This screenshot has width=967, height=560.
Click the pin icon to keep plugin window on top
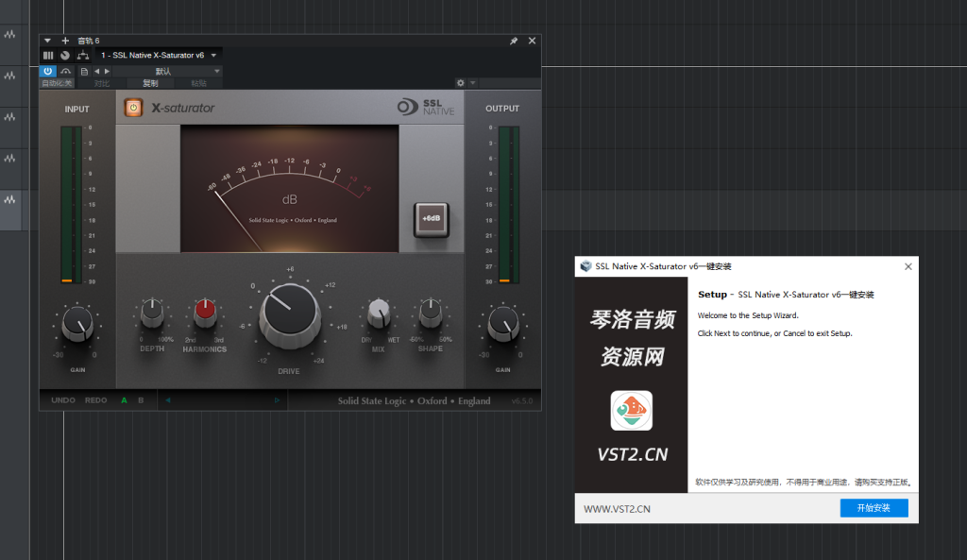(x=513, y=41)
